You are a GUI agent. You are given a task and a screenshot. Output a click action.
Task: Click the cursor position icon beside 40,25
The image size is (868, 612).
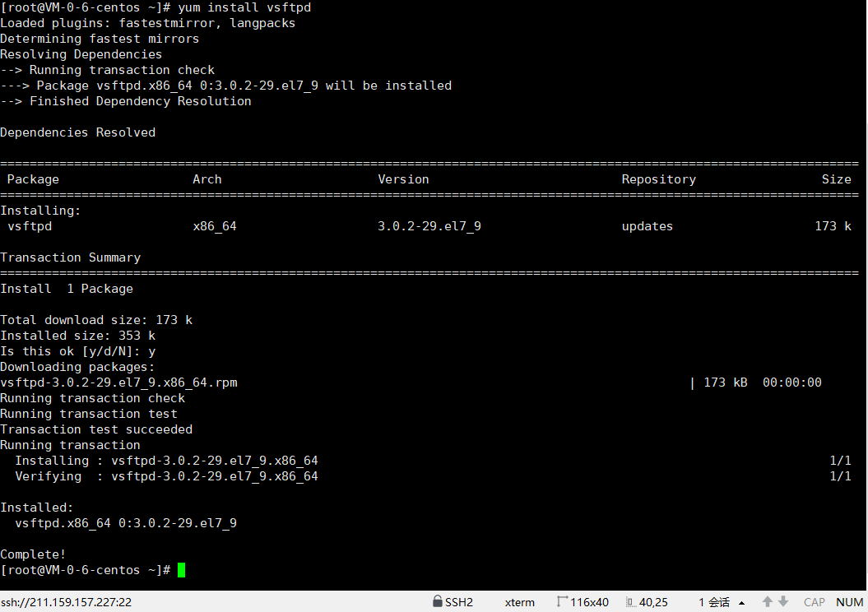coord(630,602)
